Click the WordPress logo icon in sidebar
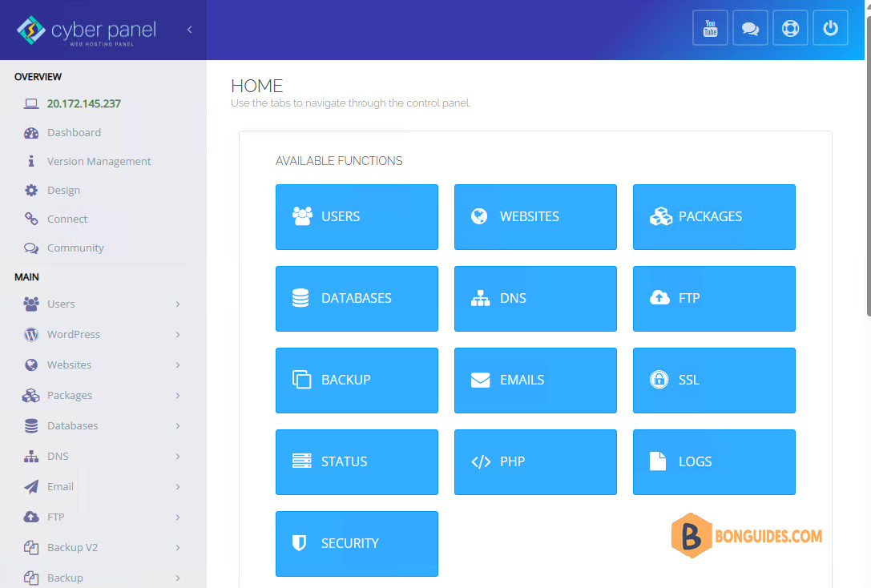The width and height of the screenshot is (871, 588). click(31, 334)
